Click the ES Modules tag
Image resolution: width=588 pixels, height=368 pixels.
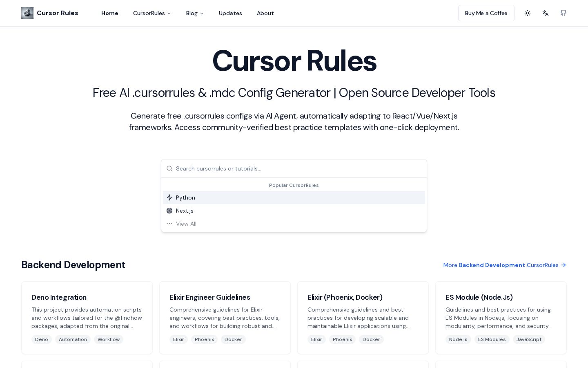coord(492,339)
